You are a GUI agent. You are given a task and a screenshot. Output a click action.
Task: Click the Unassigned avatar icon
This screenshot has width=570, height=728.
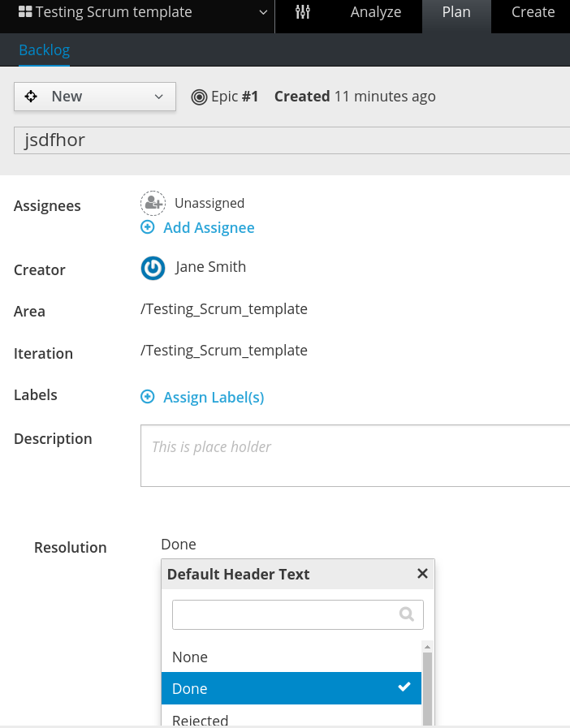(153, 203)
